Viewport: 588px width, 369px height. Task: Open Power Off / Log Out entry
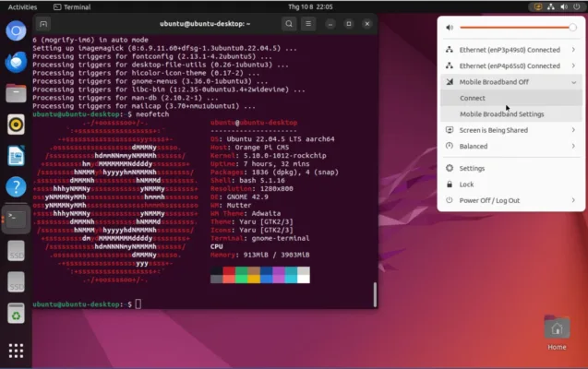coord(511,200)
